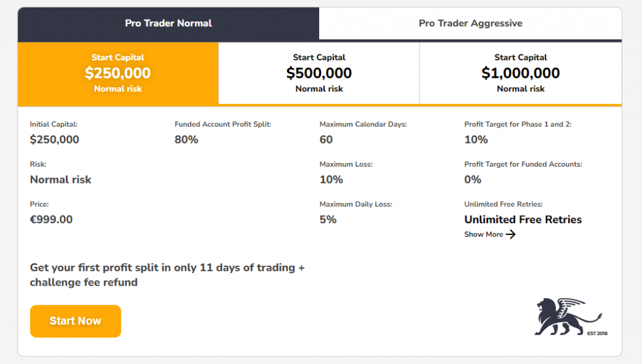The width and height of the screenshot is (642, 364).
Task: Click the €999.00 price value
Action: [51, 219]
